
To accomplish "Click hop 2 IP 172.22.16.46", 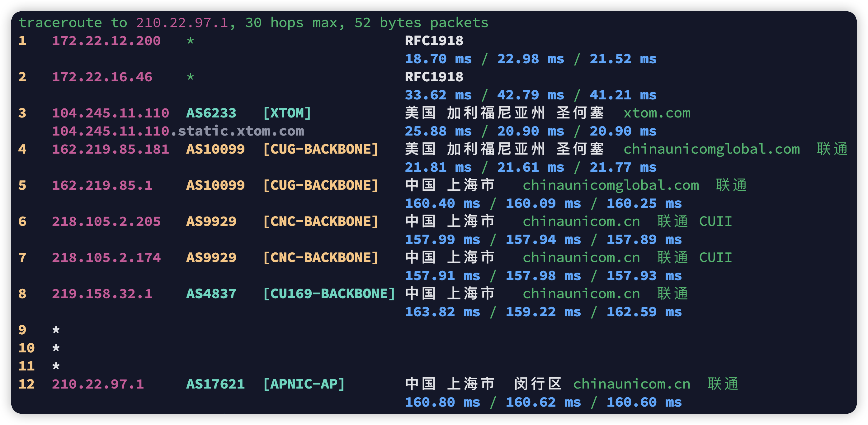I will click(x=102, y=77).
